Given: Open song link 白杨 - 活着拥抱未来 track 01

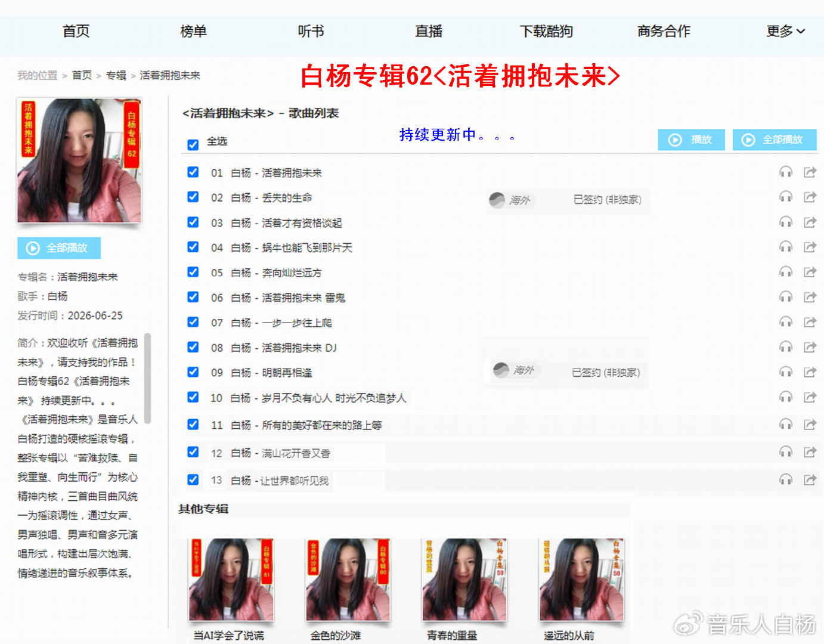Looking at the screenshot, I should pos(276,172).
